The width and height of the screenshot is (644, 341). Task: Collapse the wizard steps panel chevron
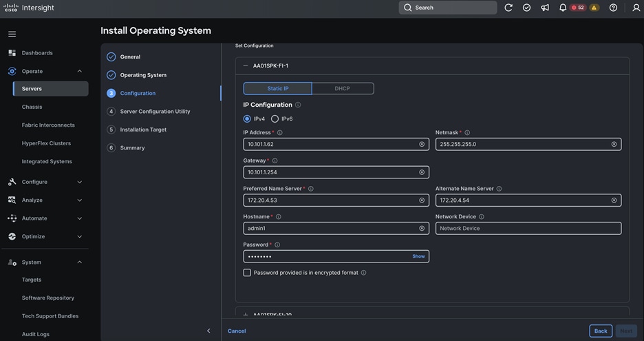point(208,331)
